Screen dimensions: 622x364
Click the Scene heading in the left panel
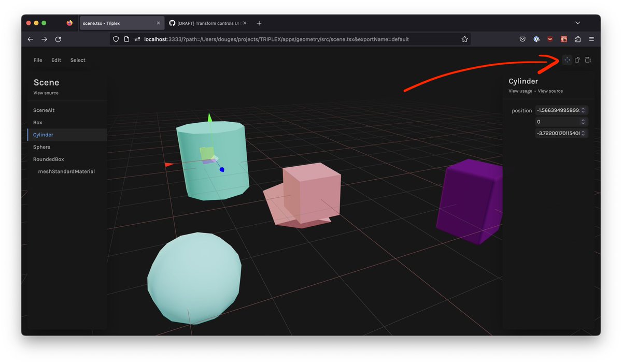(46, 83)
